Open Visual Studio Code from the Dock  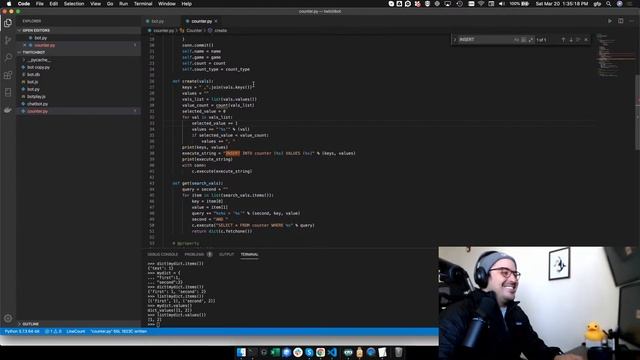[332, 352]
